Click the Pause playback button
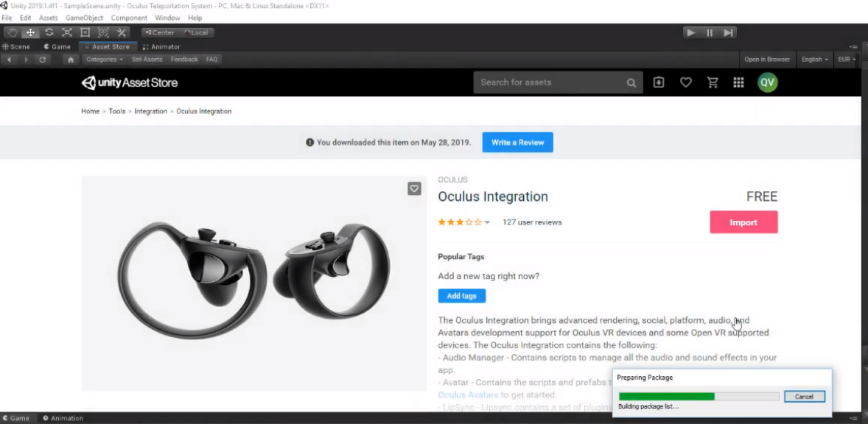 tap(710, 32)
